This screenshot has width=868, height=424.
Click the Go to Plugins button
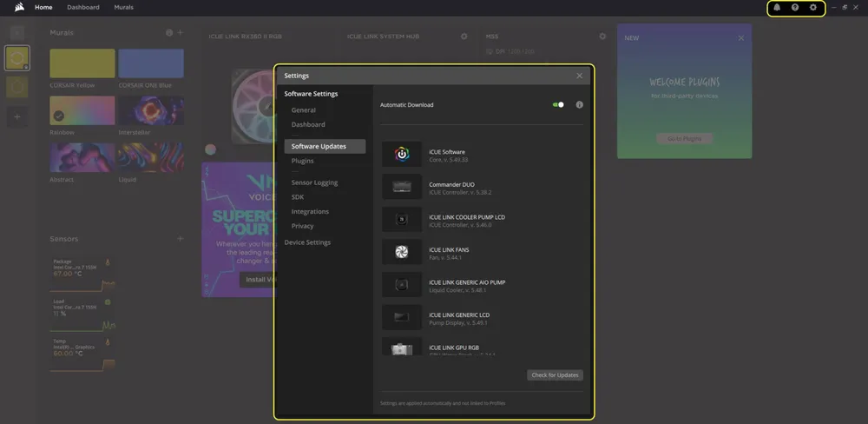click(x=684, y=138)
